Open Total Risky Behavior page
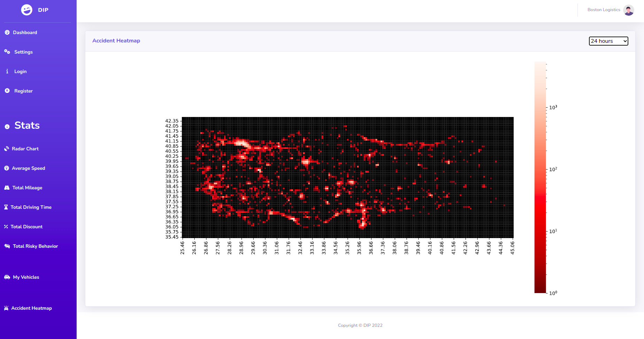 click(x=35, y=246)
